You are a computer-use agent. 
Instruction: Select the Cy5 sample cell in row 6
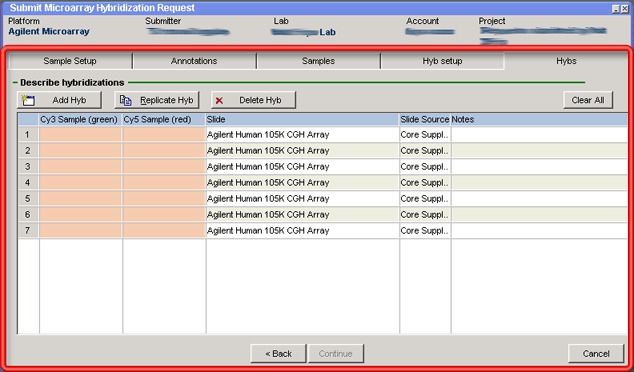[x=164, y=215]
